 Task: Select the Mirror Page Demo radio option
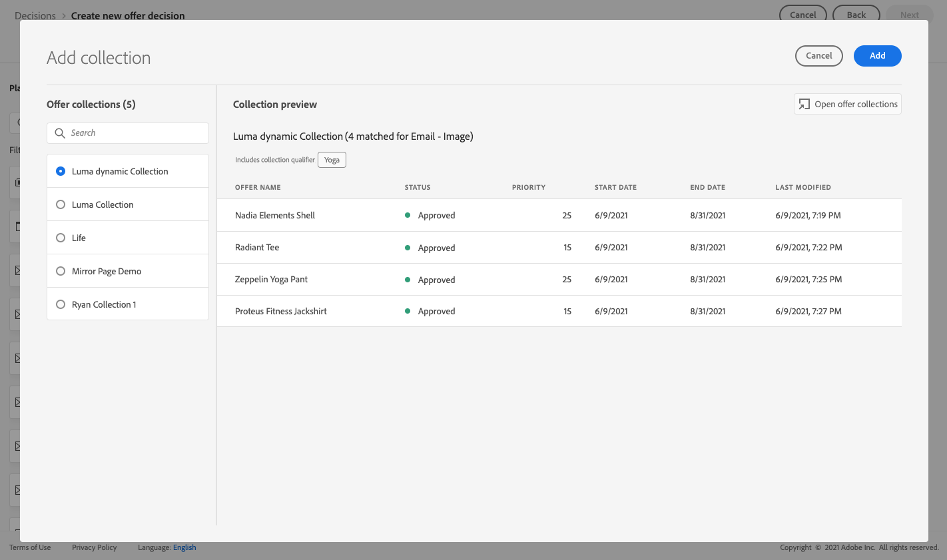click(x=61, y=271)
